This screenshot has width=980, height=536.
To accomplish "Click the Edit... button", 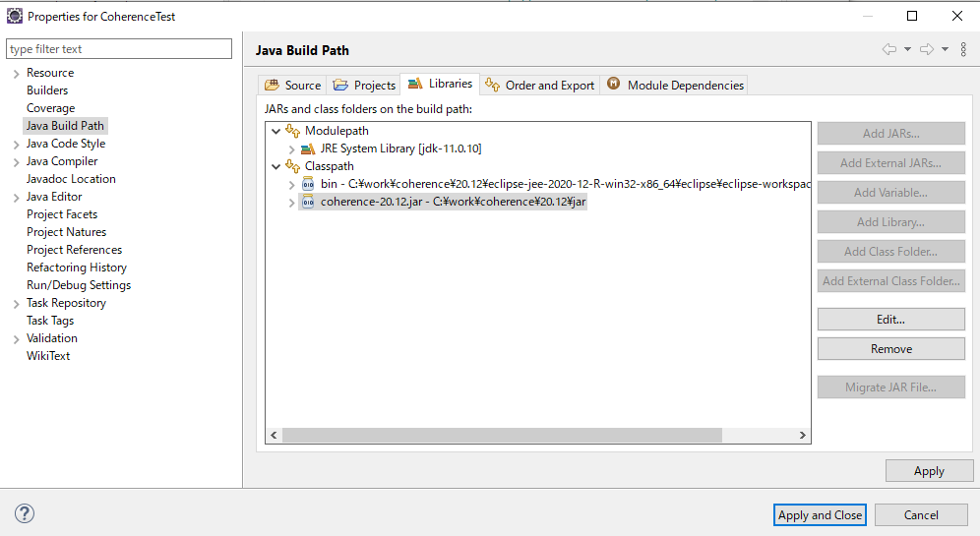I will [x=890, y=320].
